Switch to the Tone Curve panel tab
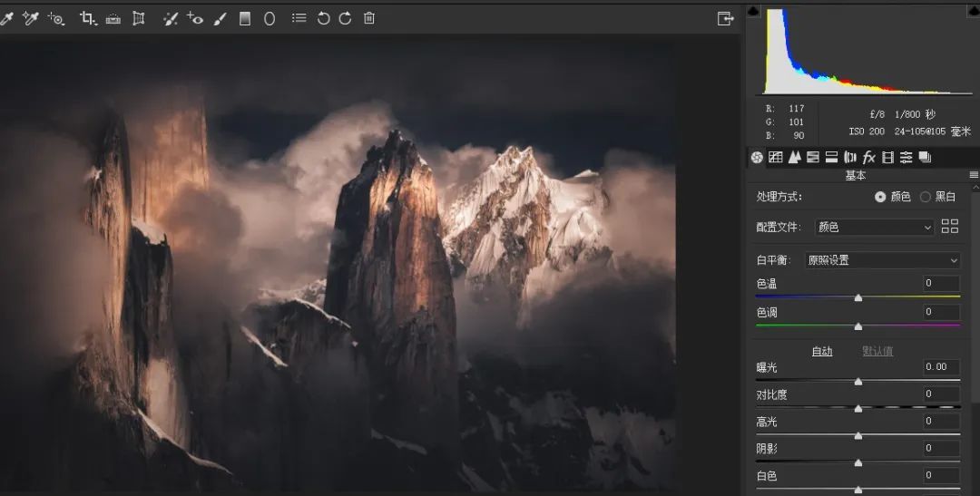Image resolution: width=980 pixels, height=496 pixels. (x=776, y=158)
